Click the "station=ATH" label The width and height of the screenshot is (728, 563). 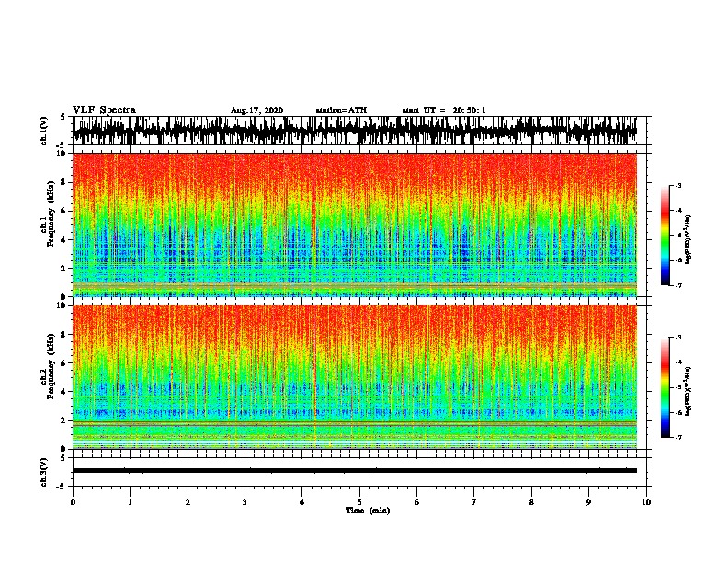341,110
